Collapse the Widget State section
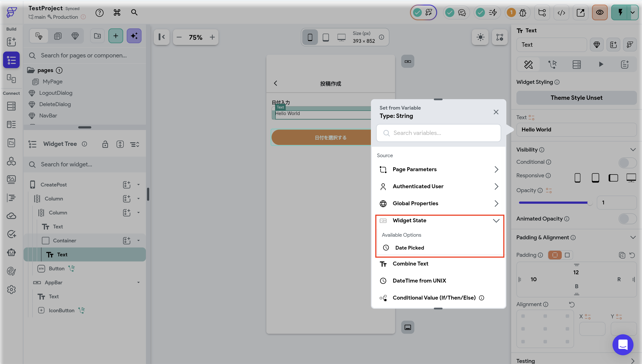 (496, 221)
